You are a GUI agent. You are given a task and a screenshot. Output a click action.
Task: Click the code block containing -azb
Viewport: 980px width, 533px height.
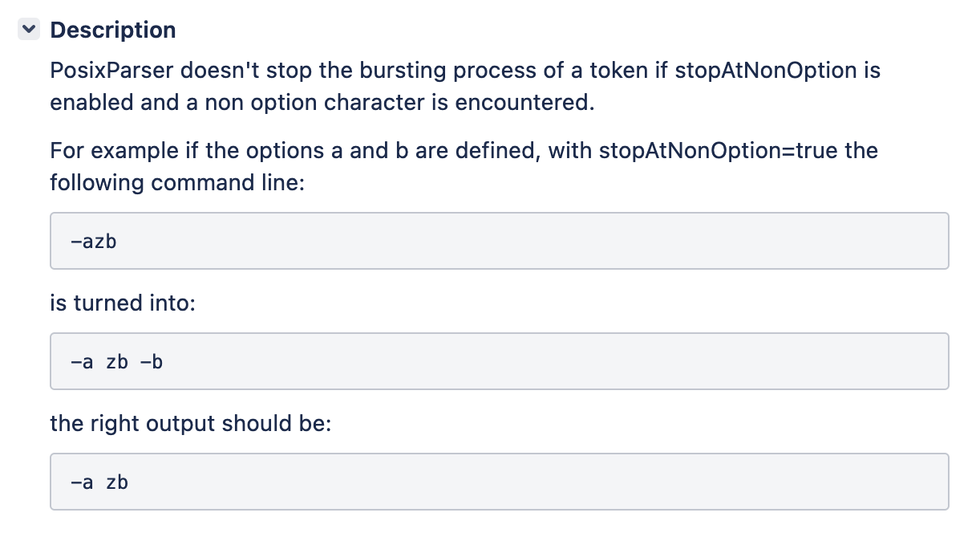coord(499,241)
